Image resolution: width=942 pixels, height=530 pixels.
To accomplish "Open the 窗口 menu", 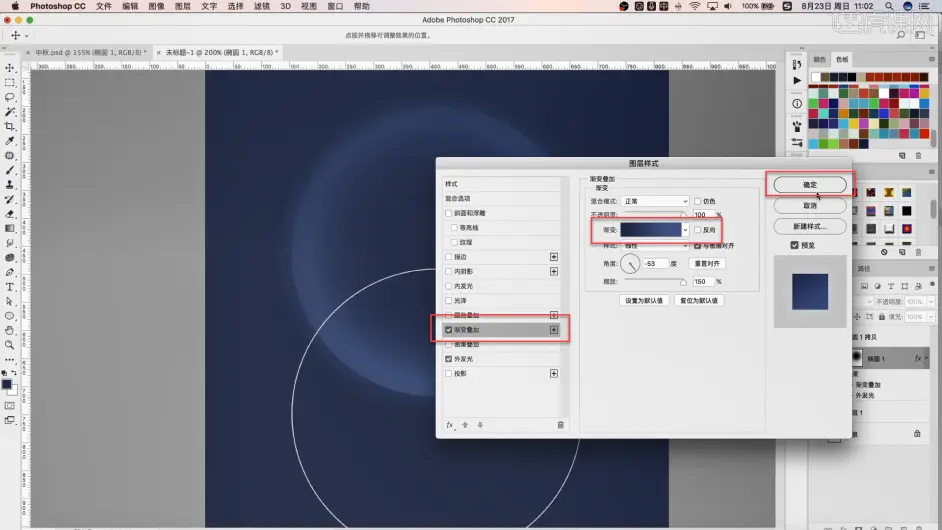I will coord(335,6).
